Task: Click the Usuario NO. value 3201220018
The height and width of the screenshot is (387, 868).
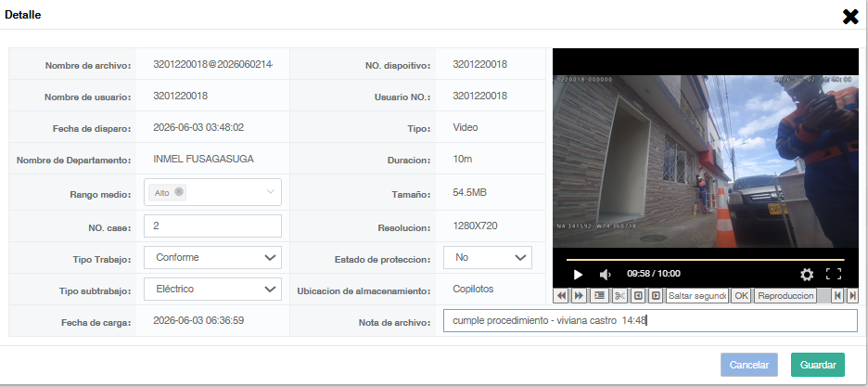Action: point(480,96)
